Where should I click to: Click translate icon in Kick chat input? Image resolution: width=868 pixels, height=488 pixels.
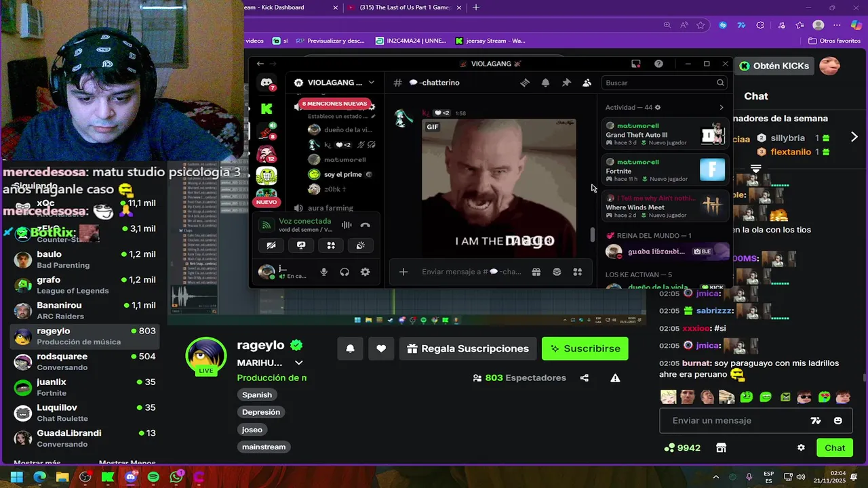816,420
